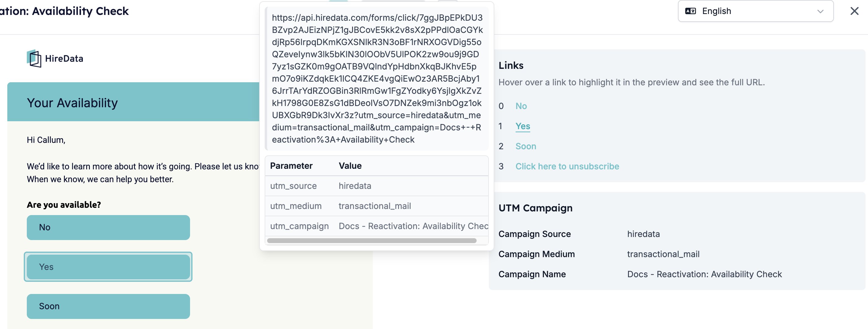The width and height of the screenshot is (868, 329).
Task: Select the utm_campaign parameter cell
Action: click(299, 226)
